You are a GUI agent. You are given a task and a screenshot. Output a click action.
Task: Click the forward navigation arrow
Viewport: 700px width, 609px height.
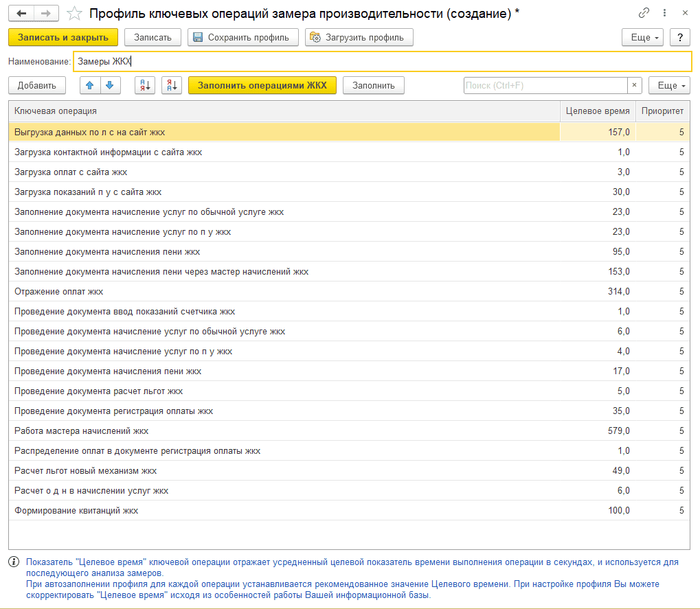(x=45, y=13)
